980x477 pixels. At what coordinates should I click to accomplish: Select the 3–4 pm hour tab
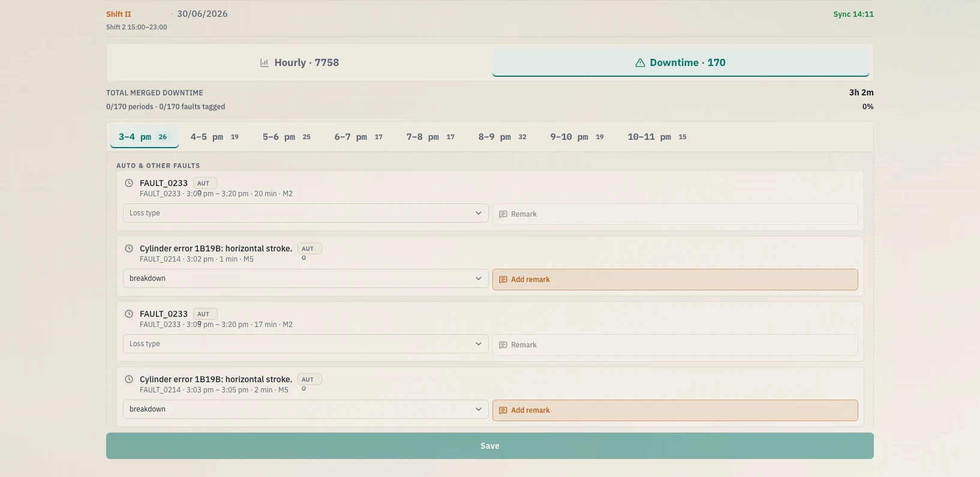(x=144, y=137)
